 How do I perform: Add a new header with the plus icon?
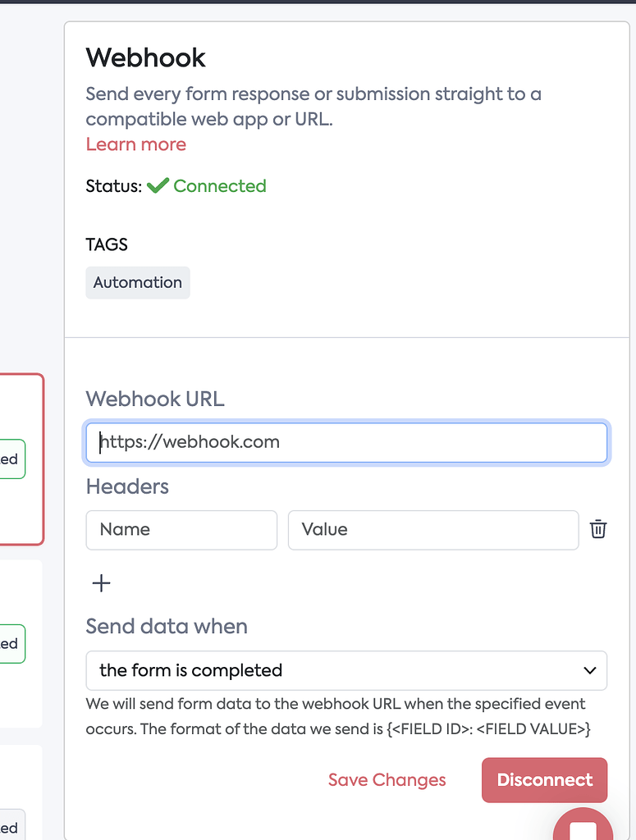pos(100,583)
